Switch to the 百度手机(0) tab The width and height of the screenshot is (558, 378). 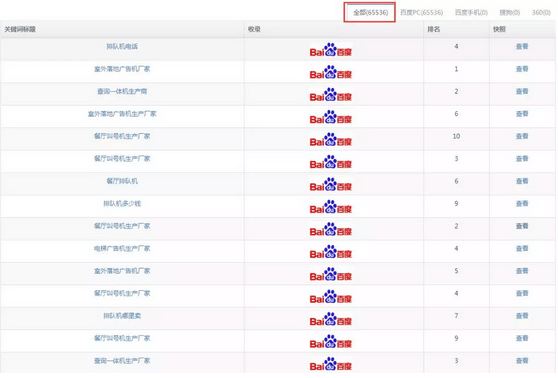[471, 12]
